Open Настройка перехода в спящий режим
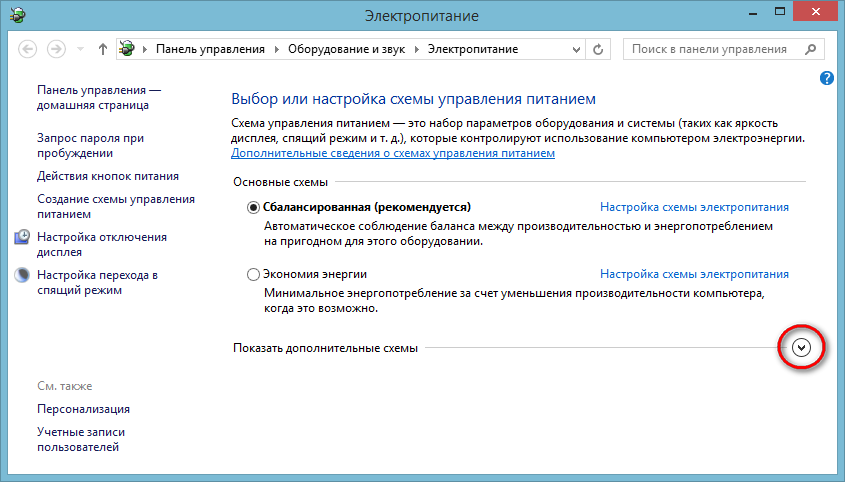 tap(98, 283)
